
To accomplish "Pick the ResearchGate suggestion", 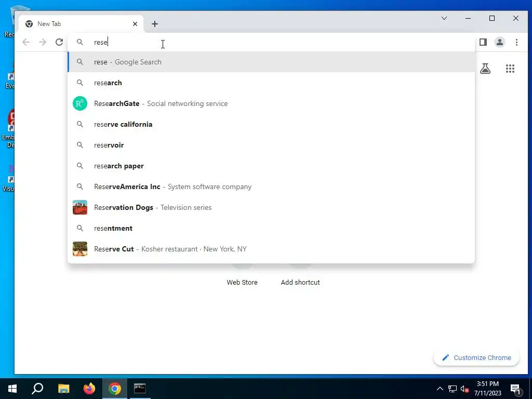I will pos(271,103).
